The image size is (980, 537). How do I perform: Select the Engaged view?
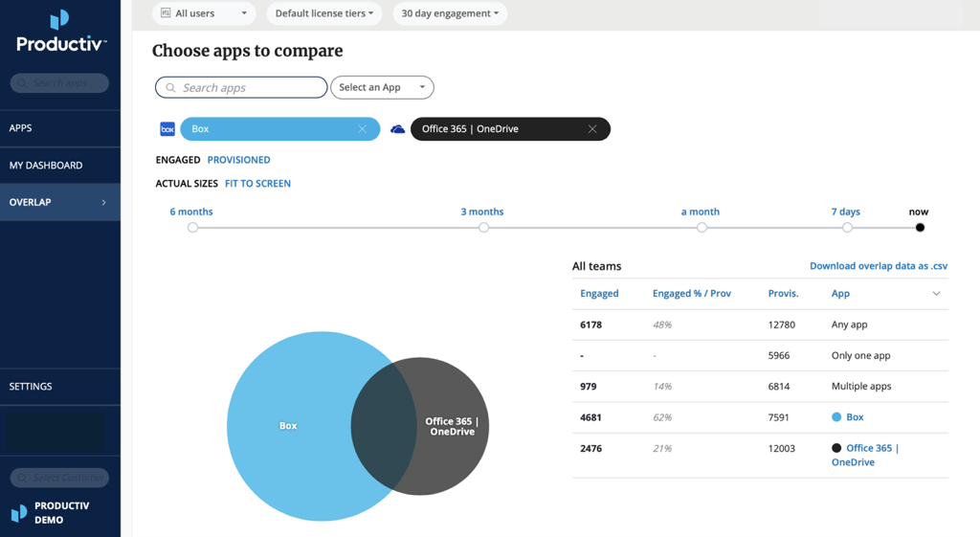click(177, 160)
